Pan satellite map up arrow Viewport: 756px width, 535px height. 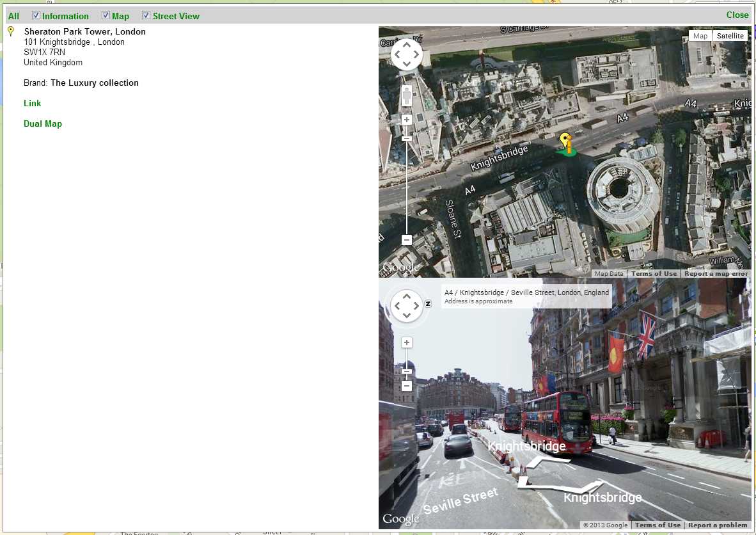tap(406, 45)
